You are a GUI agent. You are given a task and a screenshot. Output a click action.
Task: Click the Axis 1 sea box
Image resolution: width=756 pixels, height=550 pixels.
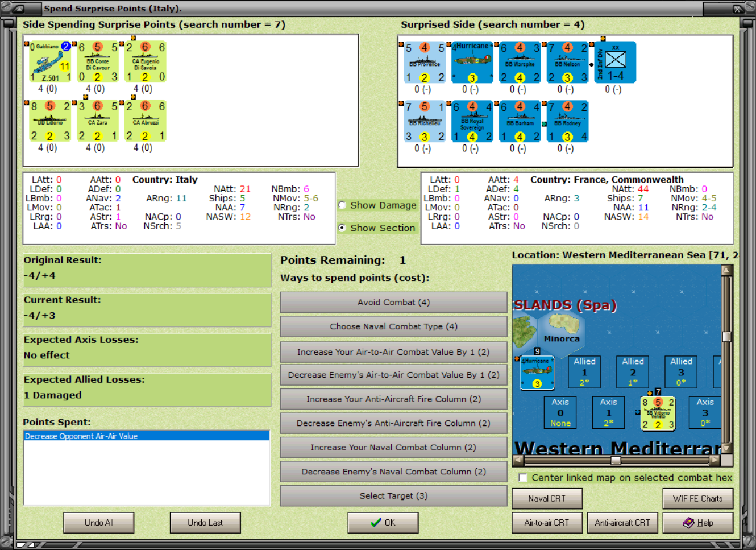[608, 412]
